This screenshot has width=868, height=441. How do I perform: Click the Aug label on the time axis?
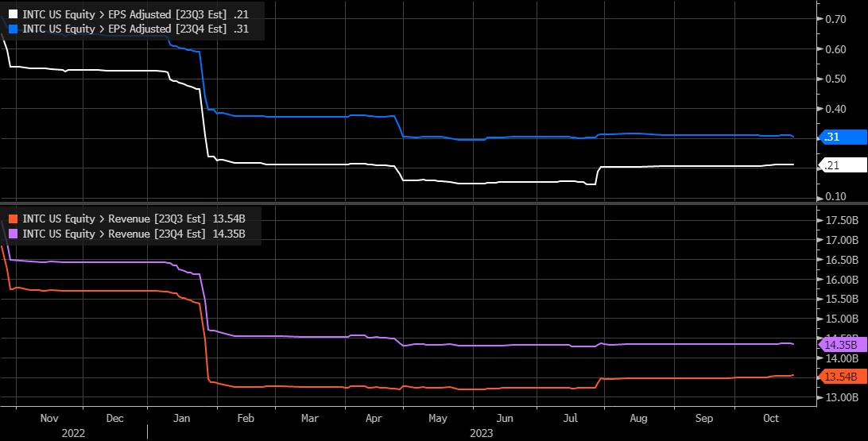(x=638, y=418)
